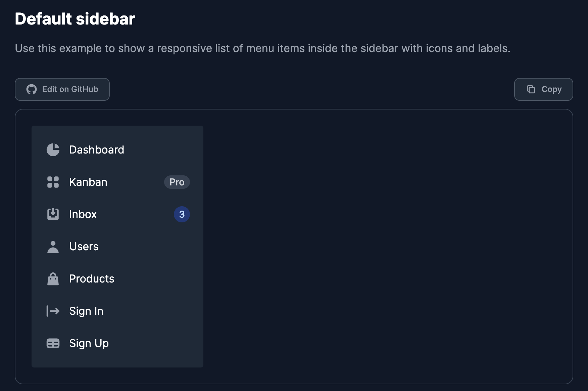Click the Sign Up table icon
Screen dimensions: 588x391
click(53, 343)
